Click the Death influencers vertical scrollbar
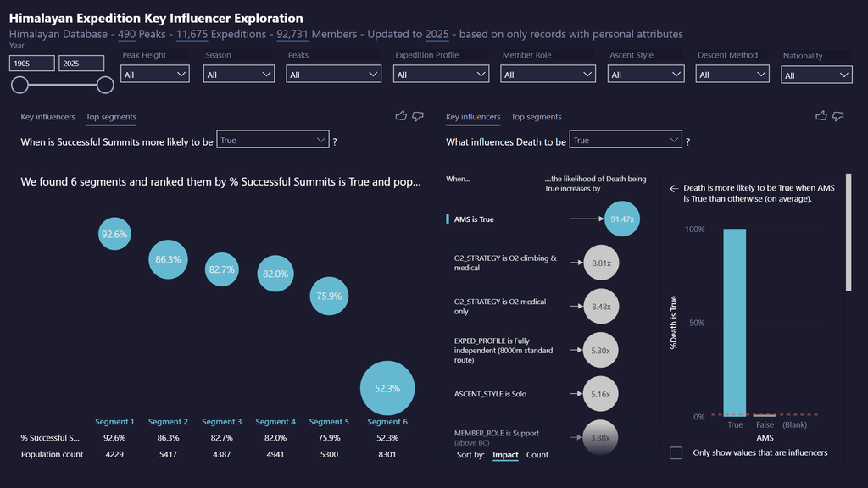 click(x=849, y=232)
